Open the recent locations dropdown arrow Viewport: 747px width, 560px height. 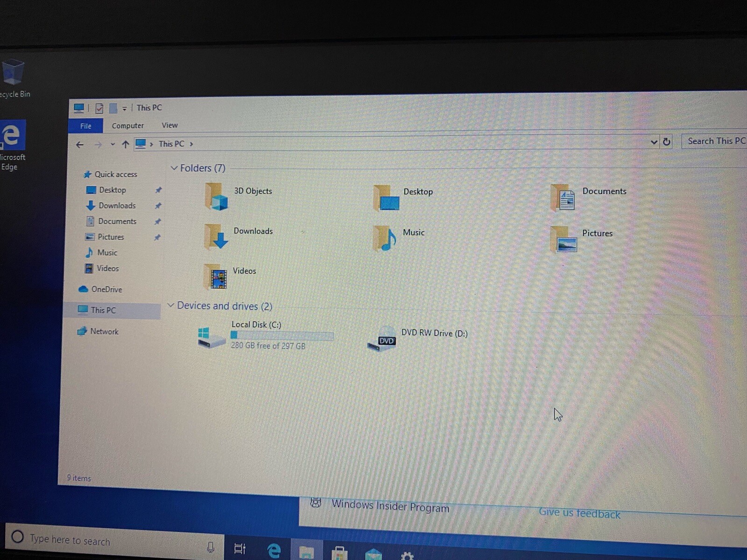(x=113, y=144)
